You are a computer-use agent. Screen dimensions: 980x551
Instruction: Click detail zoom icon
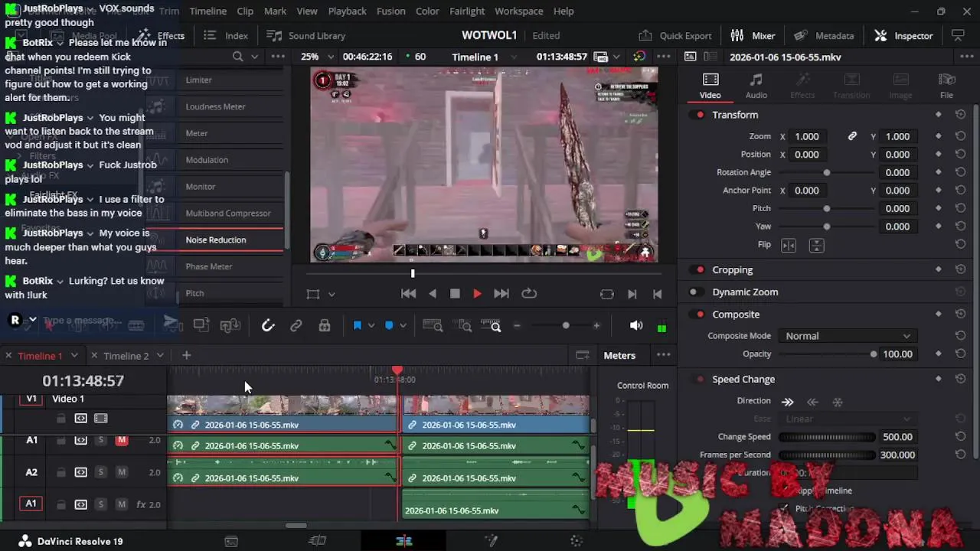pos(464,325)
